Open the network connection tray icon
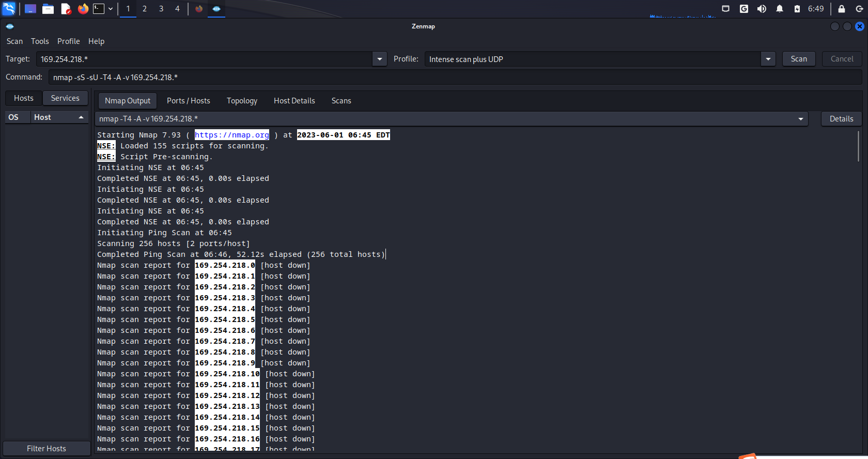Image resolution: width=868 pixels, height=459 pixels. point(726,9)
